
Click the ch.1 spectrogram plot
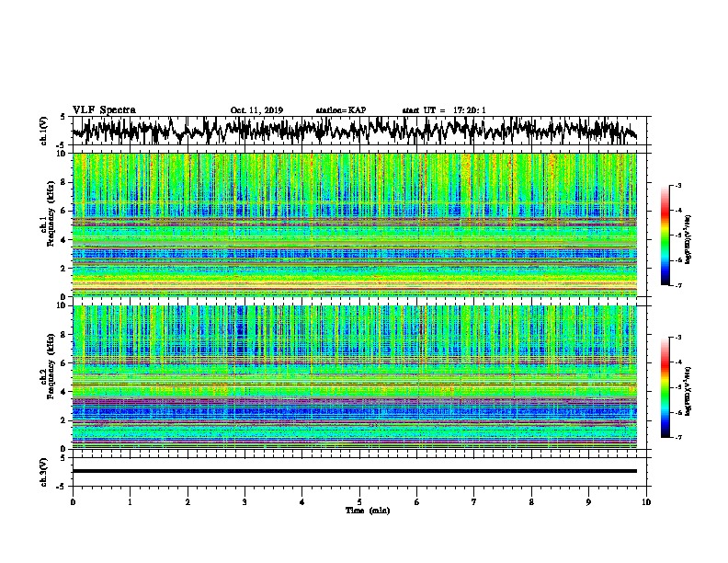354,224
